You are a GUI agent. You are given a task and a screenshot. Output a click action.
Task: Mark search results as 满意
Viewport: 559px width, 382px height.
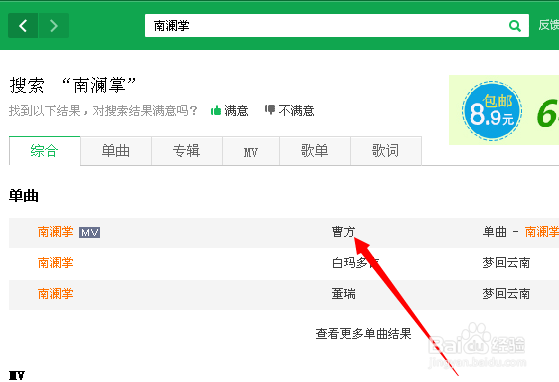230,111
